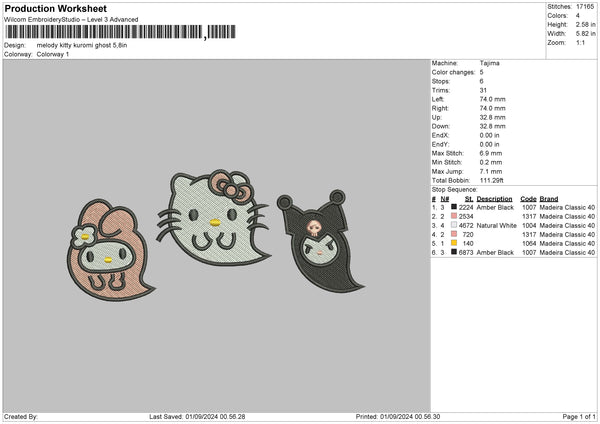Screen dimensions: 600x424
Task: Click the yellow swatch beside stitch count 140
Action: [454, 243]
